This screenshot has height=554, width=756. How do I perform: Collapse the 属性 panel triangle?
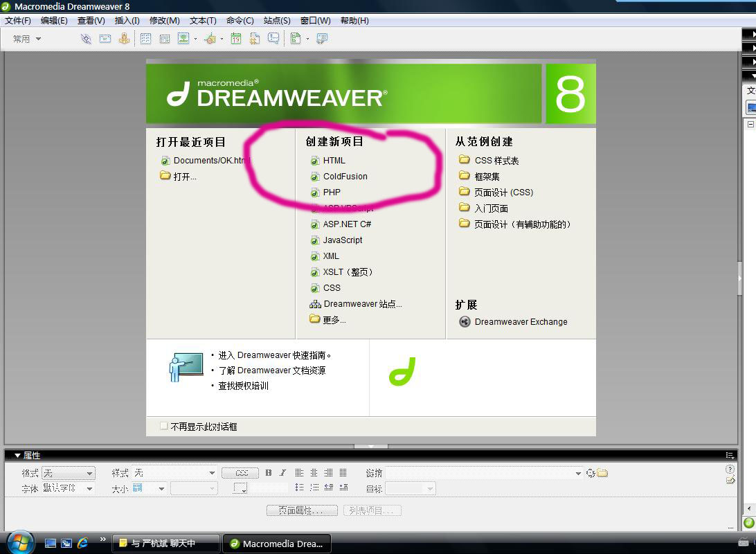coord(17,455)
